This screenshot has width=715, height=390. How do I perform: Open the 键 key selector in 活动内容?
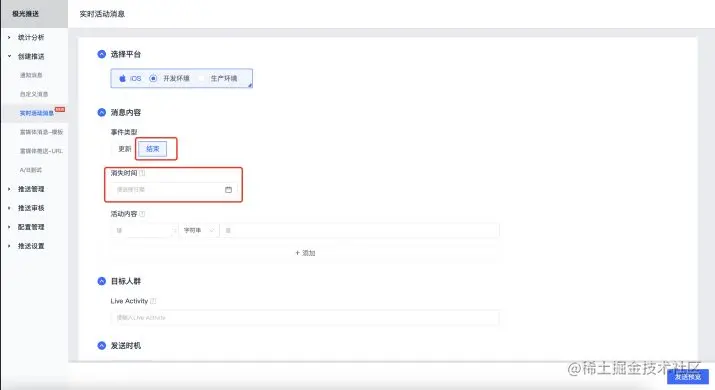coord(145,230)
